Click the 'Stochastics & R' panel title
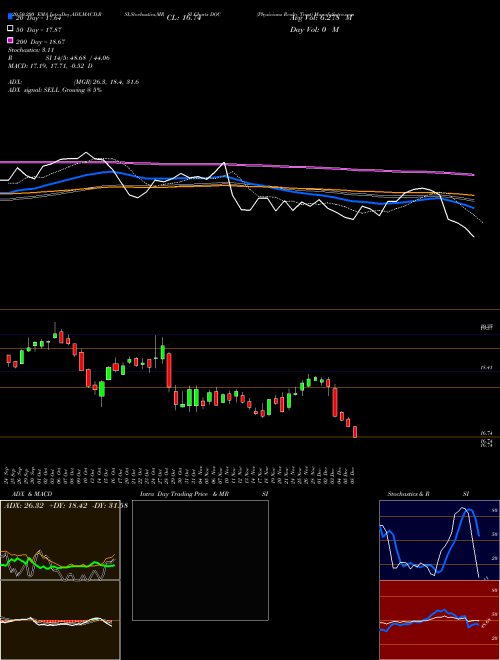 [408, 494]
